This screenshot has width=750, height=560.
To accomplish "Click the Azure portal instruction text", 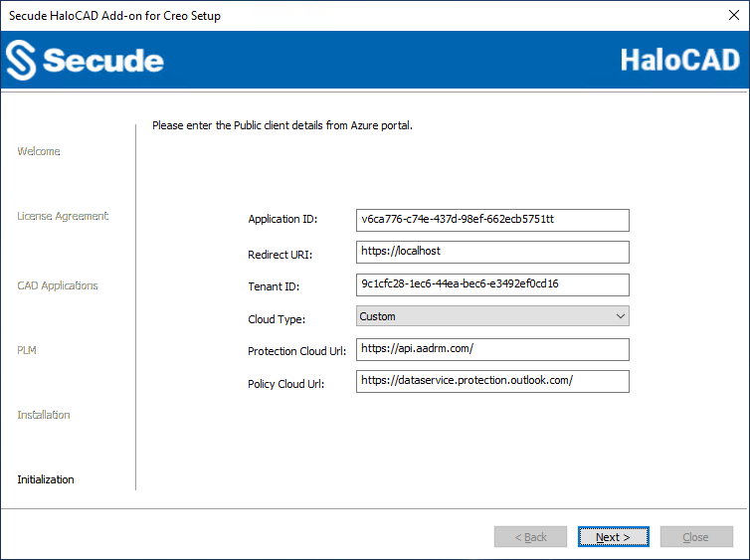I will click(281, 126).
